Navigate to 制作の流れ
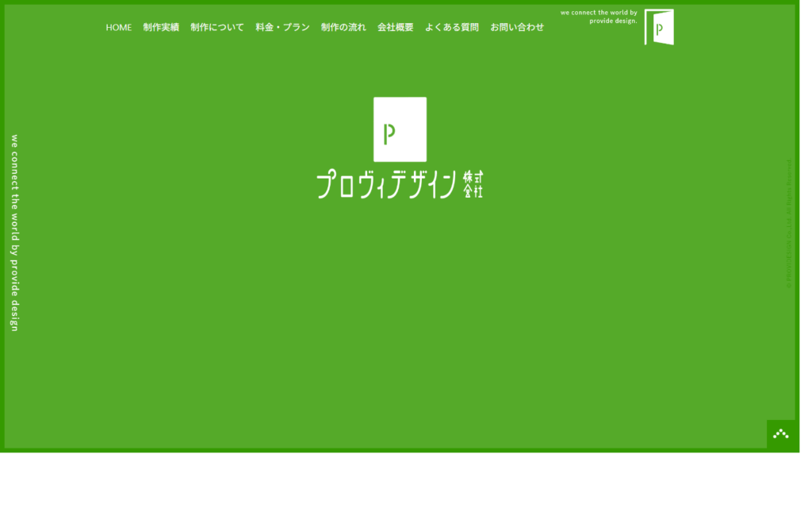This screenshot has width=812, height=508. point(343,27)
